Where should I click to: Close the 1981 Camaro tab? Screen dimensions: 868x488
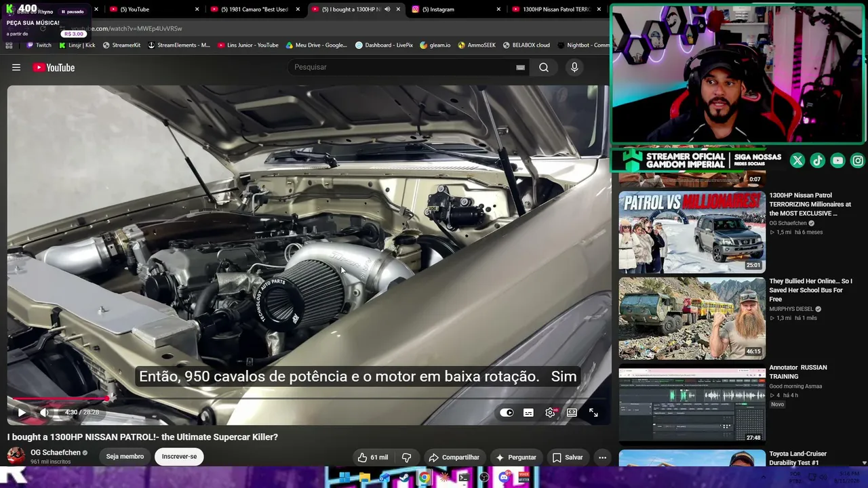click(298, 9)
